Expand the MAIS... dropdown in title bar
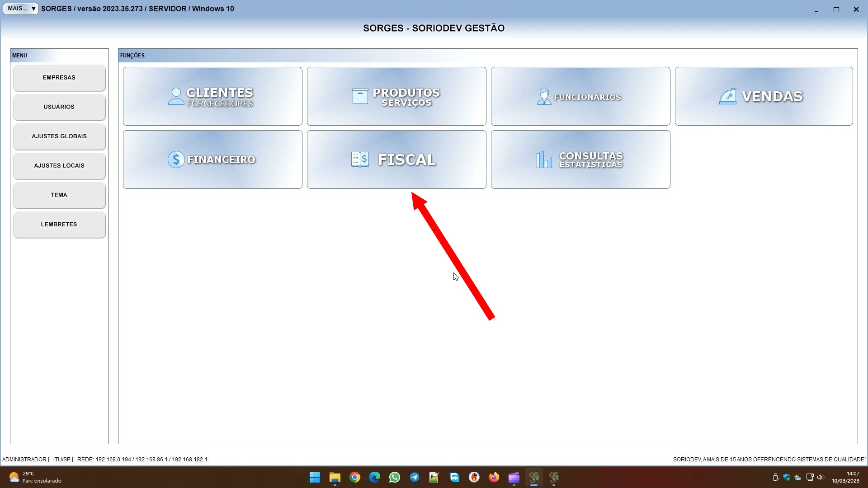 pos(21,9)
